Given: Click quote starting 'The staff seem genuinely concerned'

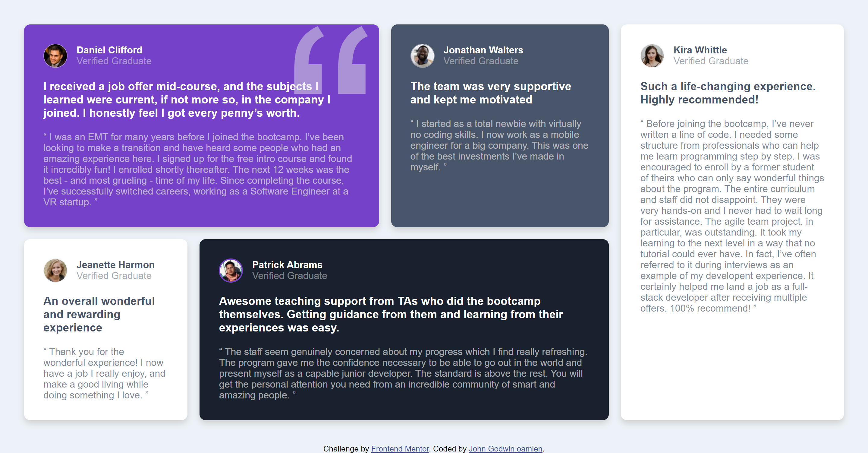Looking at the screenshot, I should tap(403, 373).
